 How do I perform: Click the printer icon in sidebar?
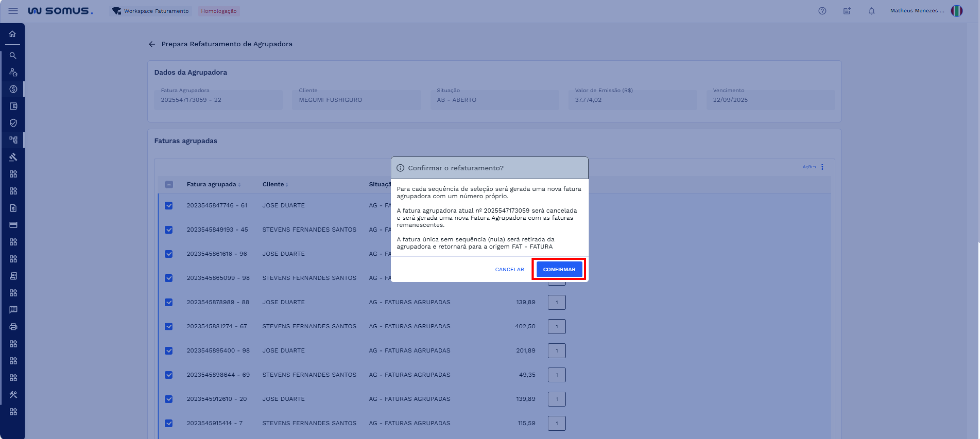[x=13, y=327]
